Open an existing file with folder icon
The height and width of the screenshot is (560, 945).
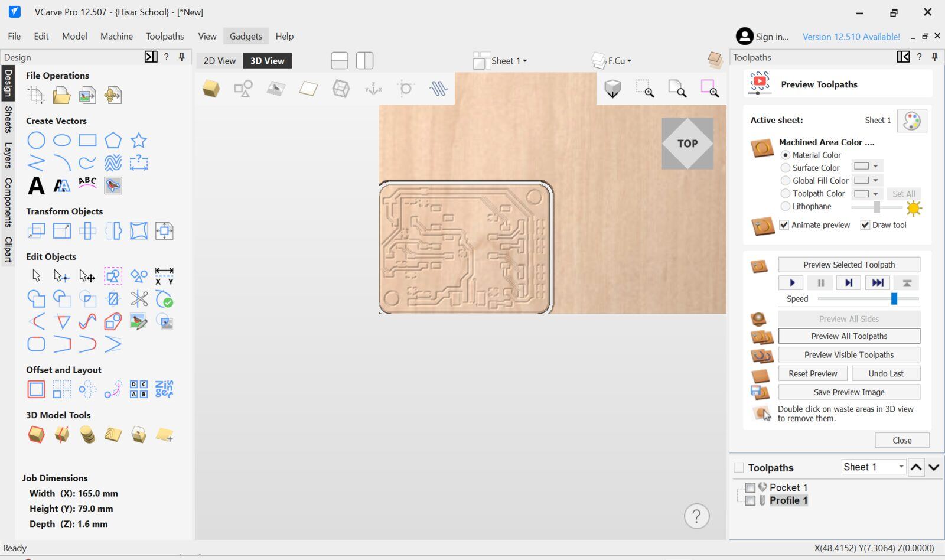point(61,95)
